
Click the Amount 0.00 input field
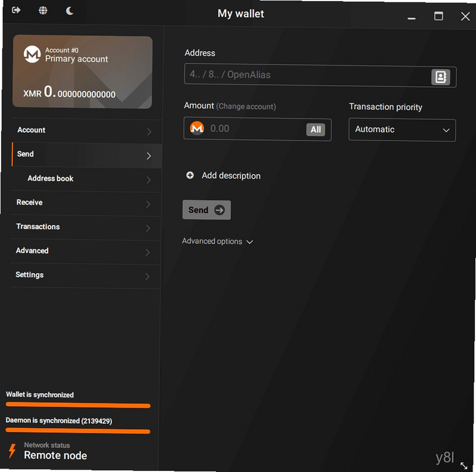pyautogui.click(x=258, y=129)
